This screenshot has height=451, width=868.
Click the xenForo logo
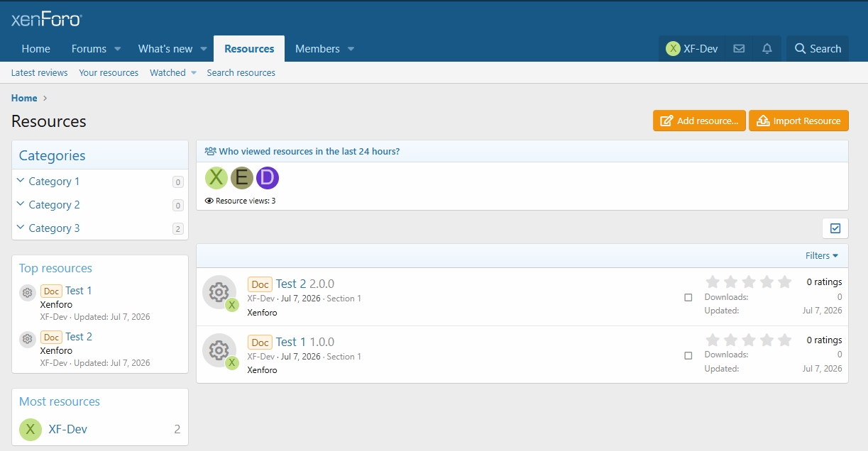click(x=47, y=19)
